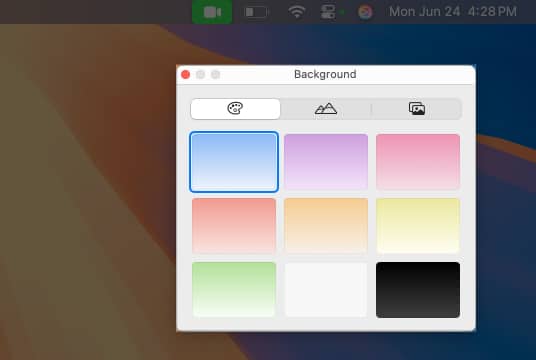Open the photos tab
This screenshot has height=360, width=536.
coord(417,109)
